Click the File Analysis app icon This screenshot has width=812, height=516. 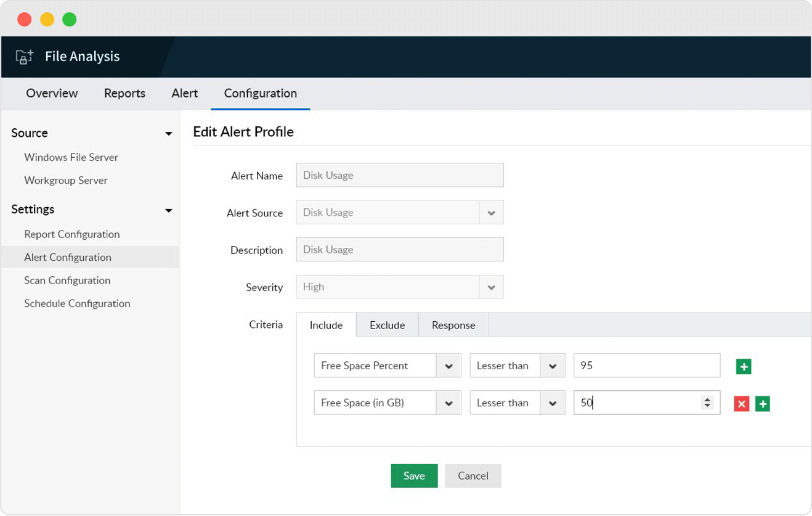pos(23,56)
